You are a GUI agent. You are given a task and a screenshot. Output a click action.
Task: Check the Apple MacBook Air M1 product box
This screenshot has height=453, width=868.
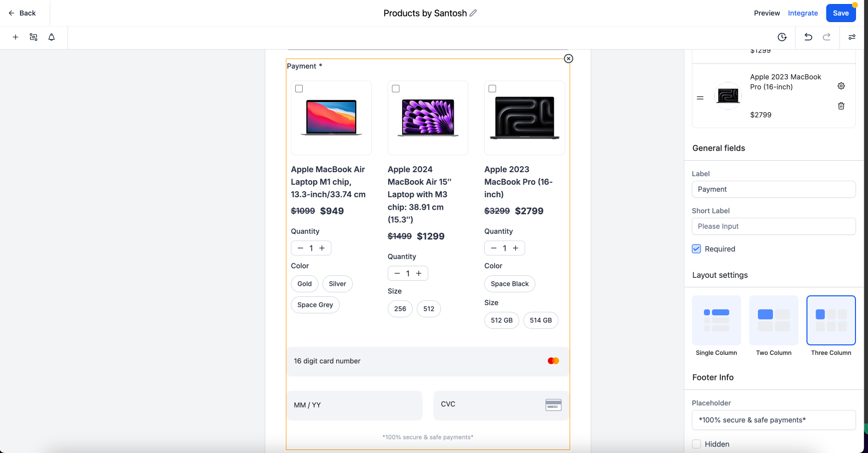coord(299,89)
